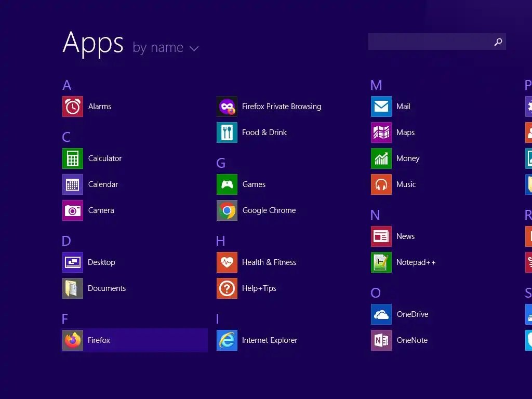Click the 'Alarms' label text
Image resolution: width=532 pixels, height=399 pixels.
(x=100, y=107)
